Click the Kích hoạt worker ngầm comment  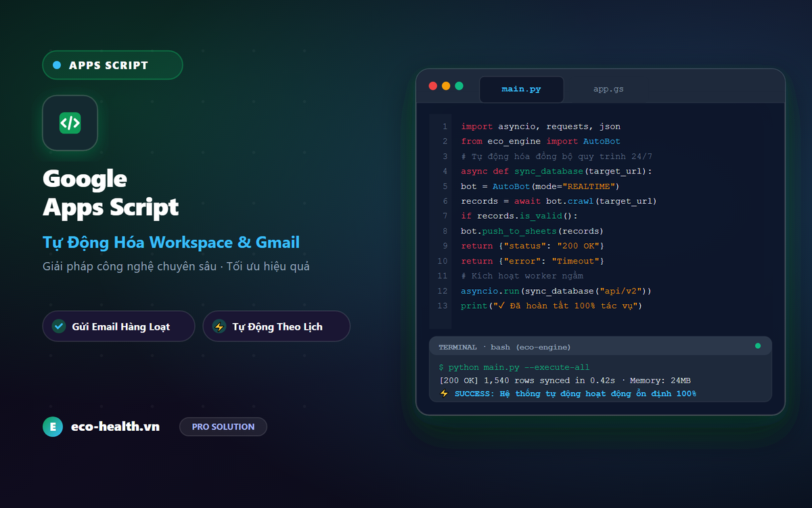tap(522, 276)
